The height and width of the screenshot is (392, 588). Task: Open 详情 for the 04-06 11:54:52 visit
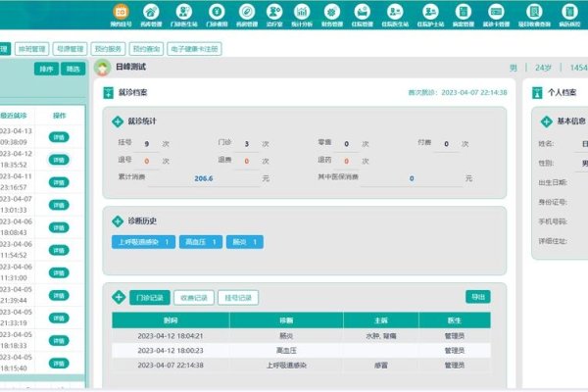click(59, 250)
